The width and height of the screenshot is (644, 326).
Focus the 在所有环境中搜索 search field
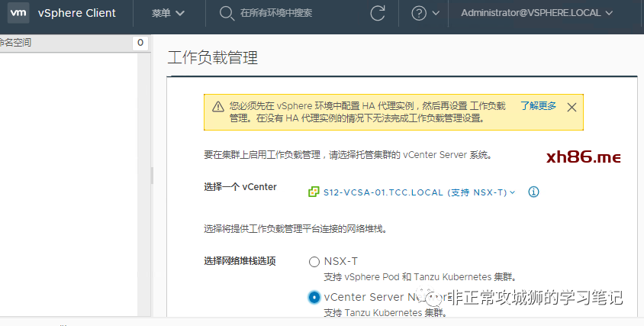tap(276, 13)
